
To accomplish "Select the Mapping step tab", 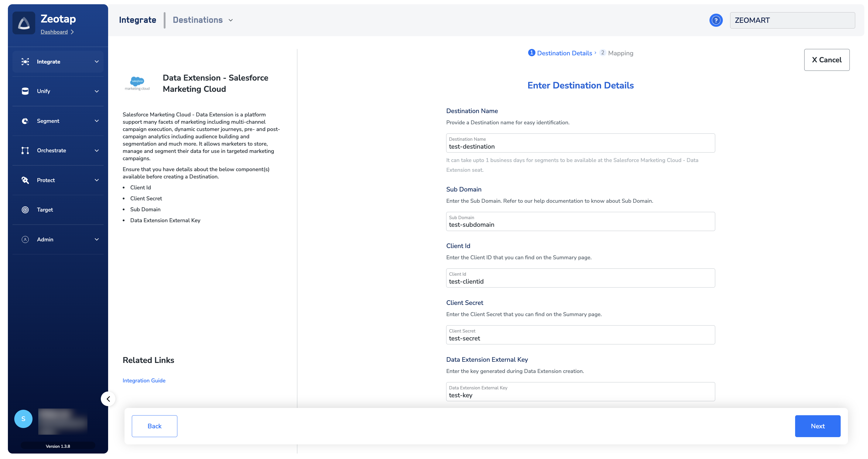I will tap(620, 53).
